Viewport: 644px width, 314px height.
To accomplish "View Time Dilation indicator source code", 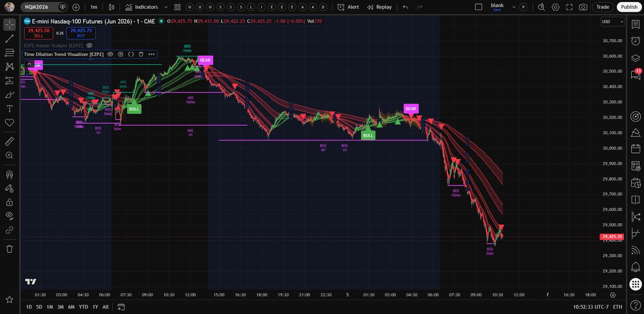I will (x=130, y=54).
